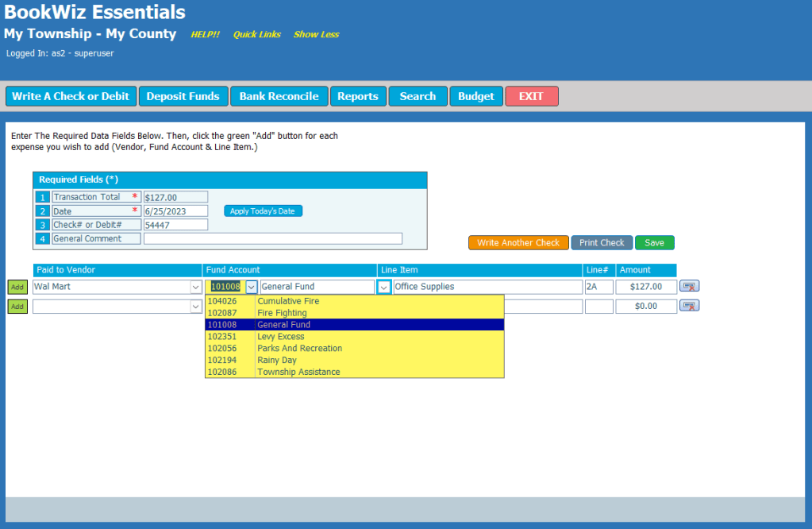
Task: Open the Fund Account dropdown arrow
Action: point(251,288)
